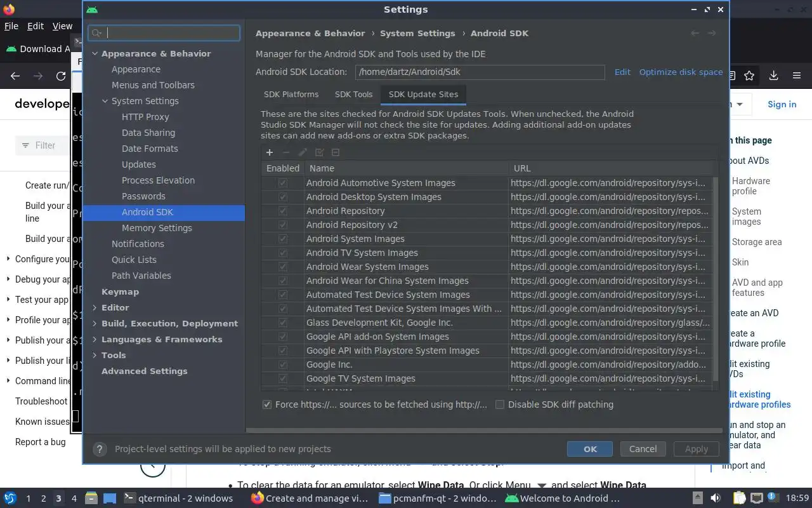This screenshot has width=812, height=508.
Task: Open the File menu in background window
Action: tap(11, 26)
